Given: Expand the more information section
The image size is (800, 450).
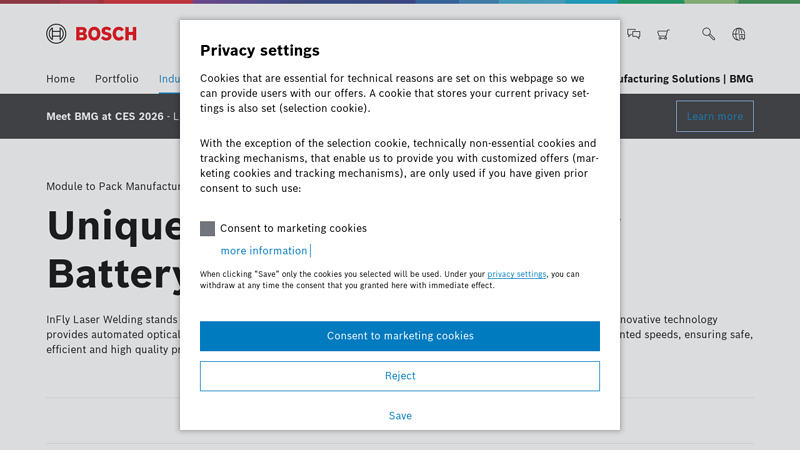Looking at the screenshot, I should 264,251.
